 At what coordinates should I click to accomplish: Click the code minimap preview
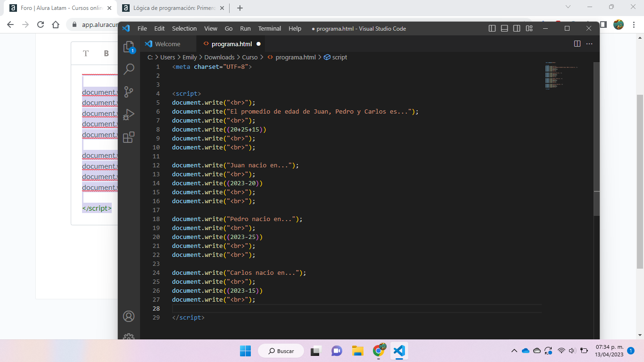click(x=561, y=75)
